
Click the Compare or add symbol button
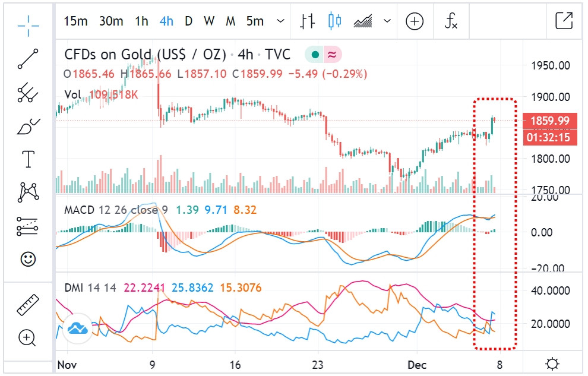pyautogui.click(x=415, y=21)
